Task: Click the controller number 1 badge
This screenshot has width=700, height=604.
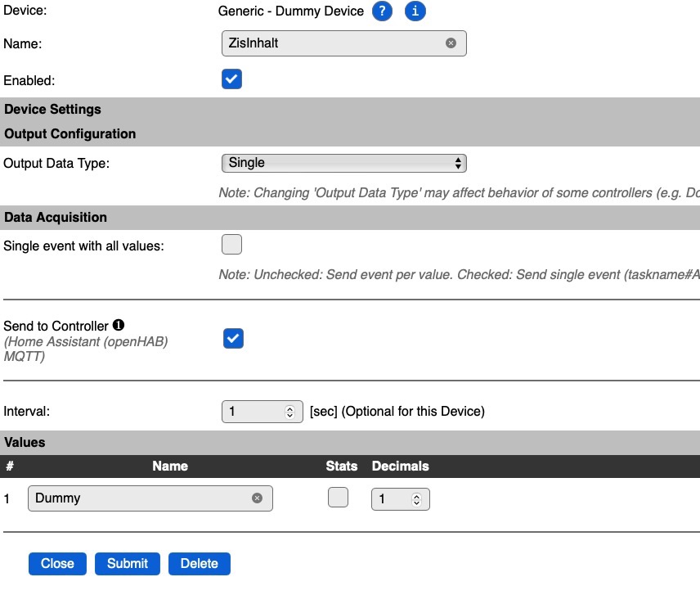Action: [119, 325]
